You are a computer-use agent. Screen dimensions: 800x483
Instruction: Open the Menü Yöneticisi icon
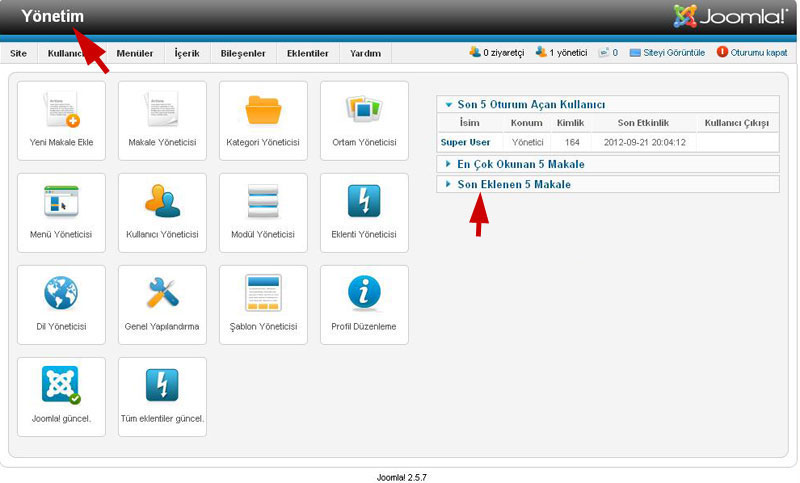(x=61, y=203)
